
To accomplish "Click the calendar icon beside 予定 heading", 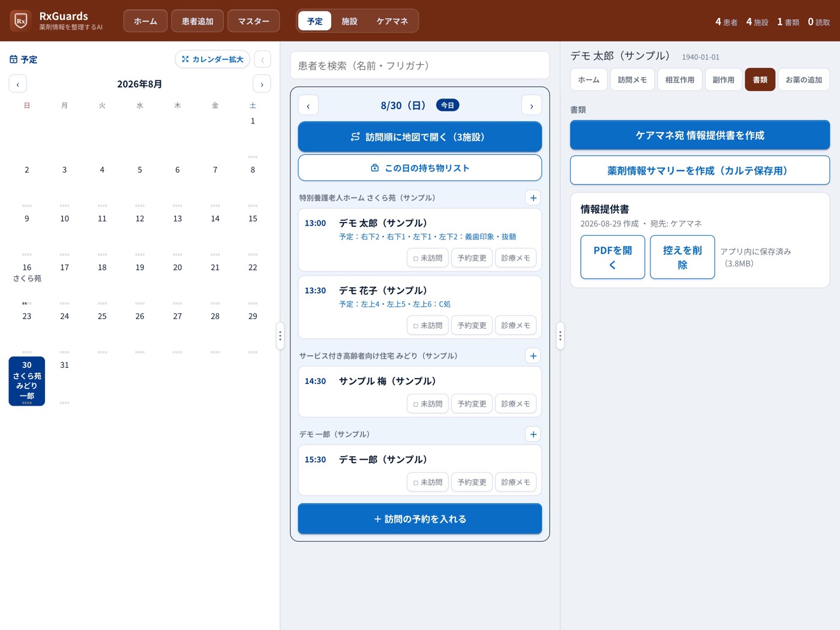I will (13, 59).
